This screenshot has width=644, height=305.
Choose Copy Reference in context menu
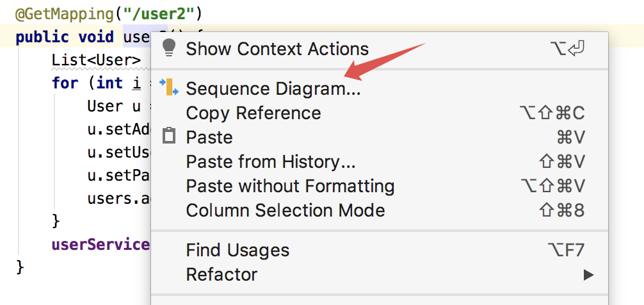tap(254, 113)
